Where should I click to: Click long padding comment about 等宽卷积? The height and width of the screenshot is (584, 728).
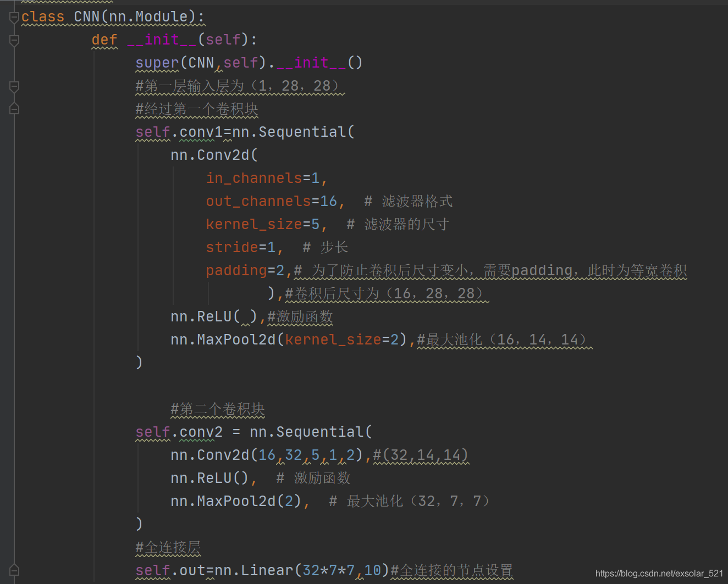[490, 271]
